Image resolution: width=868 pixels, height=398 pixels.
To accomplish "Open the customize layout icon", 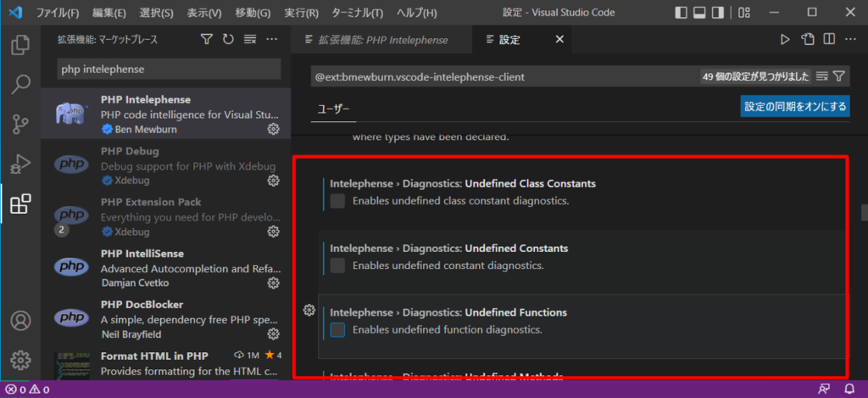I will point(744,12).
